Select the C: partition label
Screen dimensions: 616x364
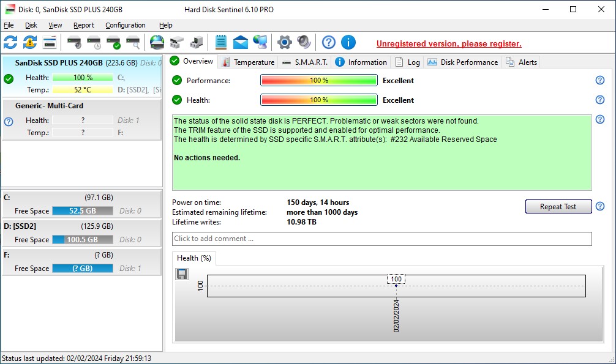[x=7, y=198]
